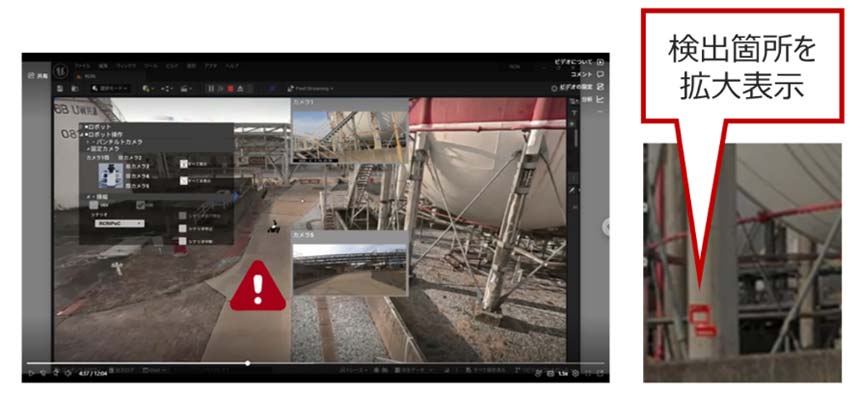Click the eject icon in play controls
Image resolution: width=860 pixels, height=394 pixels.
pos(240,88)
